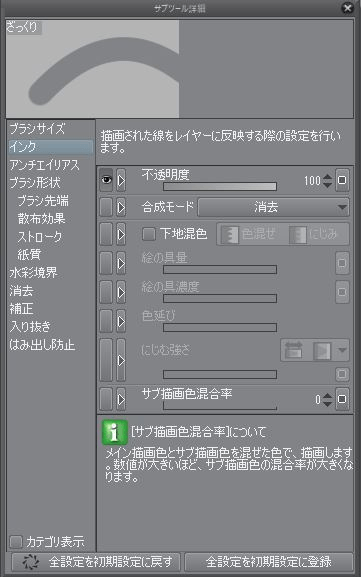The width and height of the screenshot is (361, 577).
Task: Expand the 不透明度 triangle arrow
Action: 121,180
